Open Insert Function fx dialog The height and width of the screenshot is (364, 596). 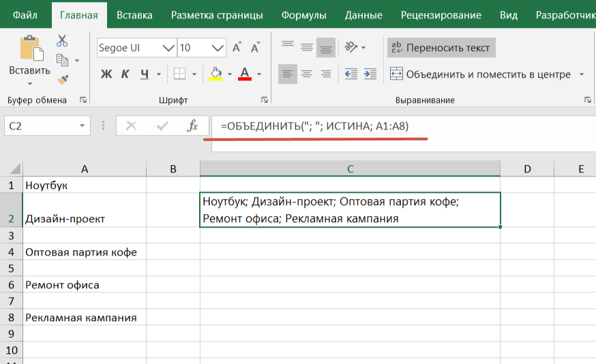(x=193, y=126)
